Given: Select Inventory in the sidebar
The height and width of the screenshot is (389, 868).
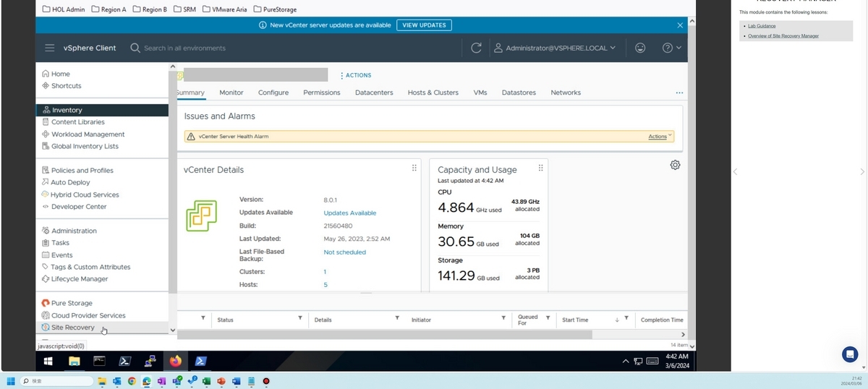Looking at the screenshot, I should pos(102,110).
